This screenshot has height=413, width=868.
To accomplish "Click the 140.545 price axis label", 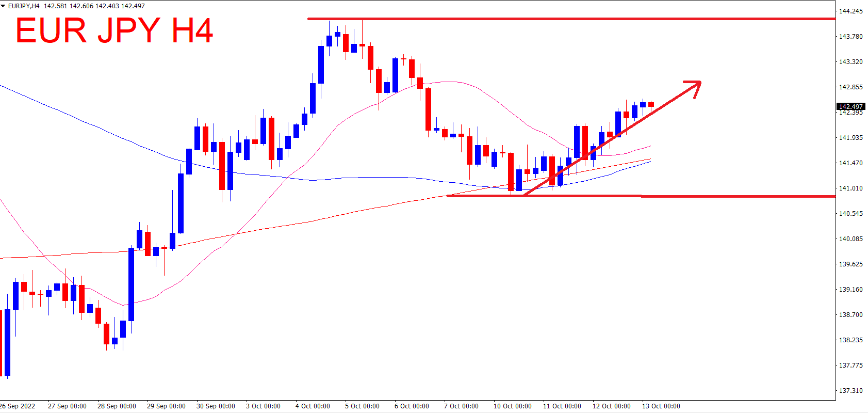I will point(851,213).
